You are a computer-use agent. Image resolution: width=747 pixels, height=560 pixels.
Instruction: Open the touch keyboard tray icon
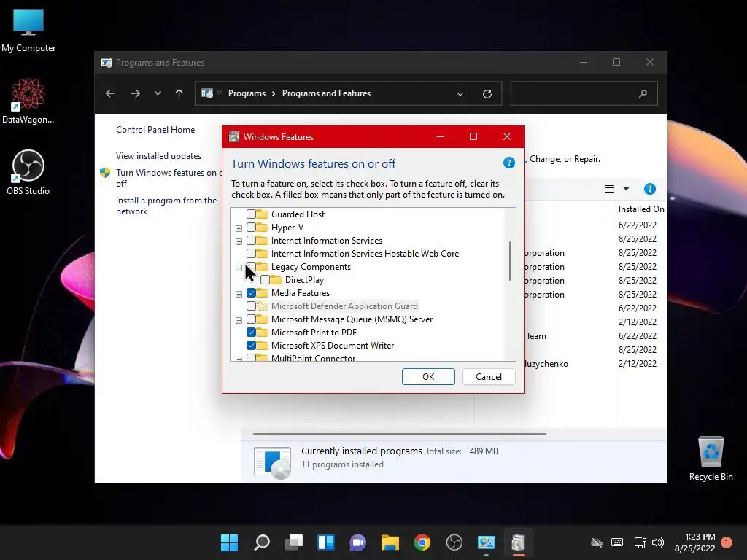coord(617,542)
